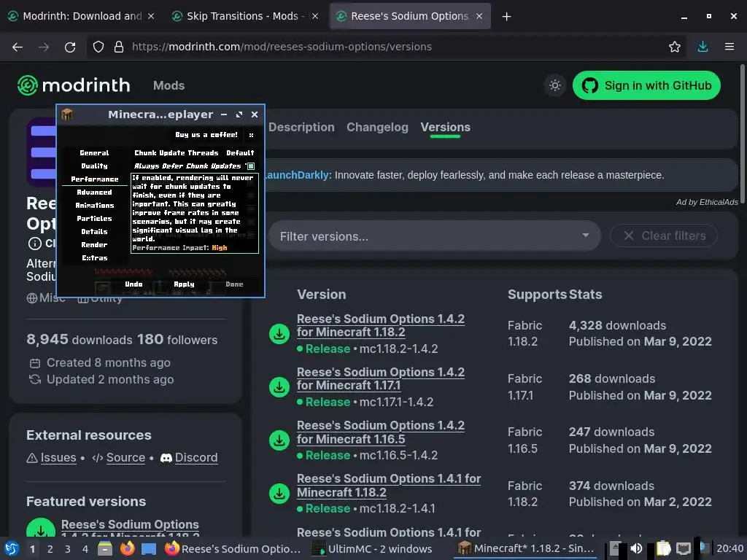
Task: Click Chunk Update Threads Default value
Action: click(239, 153)
